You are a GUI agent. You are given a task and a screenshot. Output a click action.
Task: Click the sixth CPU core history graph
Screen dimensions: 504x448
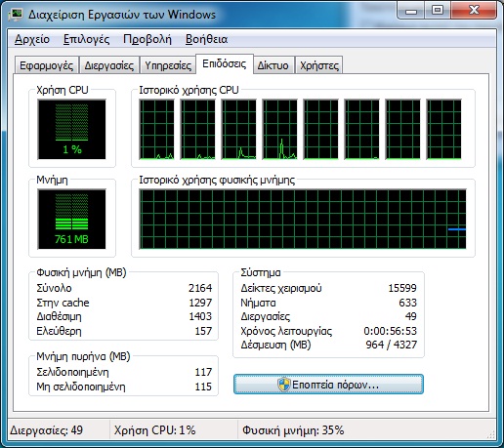click(361, 130)
